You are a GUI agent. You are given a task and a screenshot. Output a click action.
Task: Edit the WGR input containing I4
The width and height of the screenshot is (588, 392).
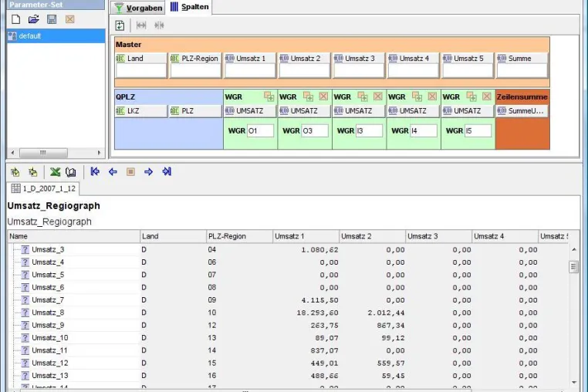coord(424,131)
